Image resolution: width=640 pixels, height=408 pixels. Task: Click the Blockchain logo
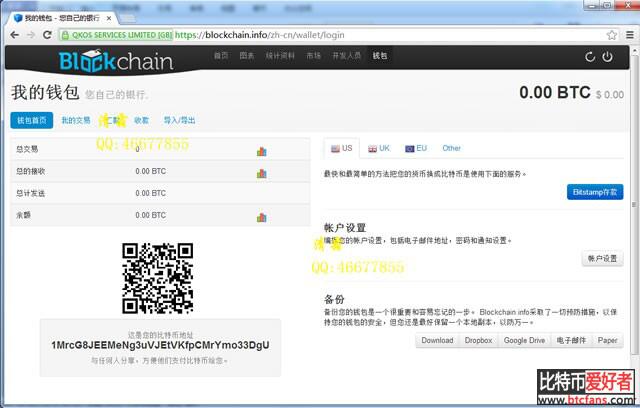pyautogui.click(x=116, y=61)
